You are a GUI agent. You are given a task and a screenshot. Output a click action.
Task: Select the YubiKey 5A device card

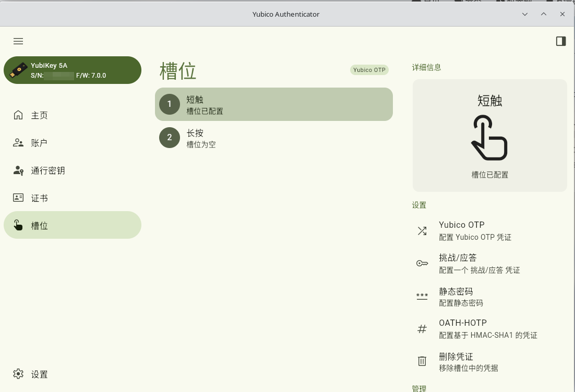pyautogui.click(x=73, y=70)
